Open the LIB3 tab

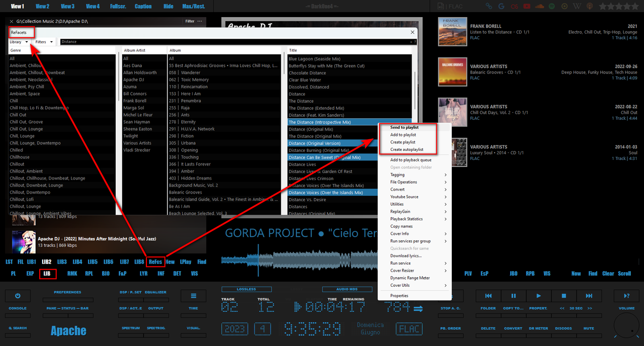click(62, 262)
